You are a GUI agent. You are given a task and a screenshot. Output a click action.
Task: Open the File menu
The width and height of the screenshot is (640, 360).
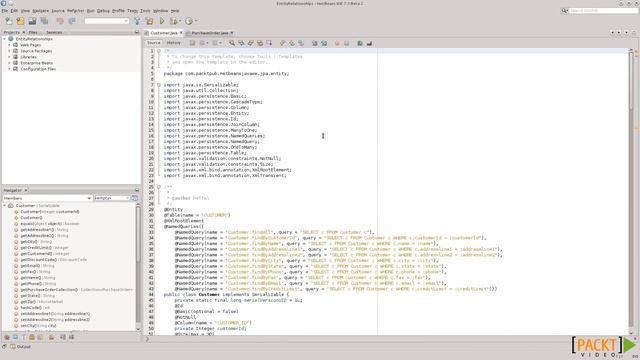tap(4, 11)
